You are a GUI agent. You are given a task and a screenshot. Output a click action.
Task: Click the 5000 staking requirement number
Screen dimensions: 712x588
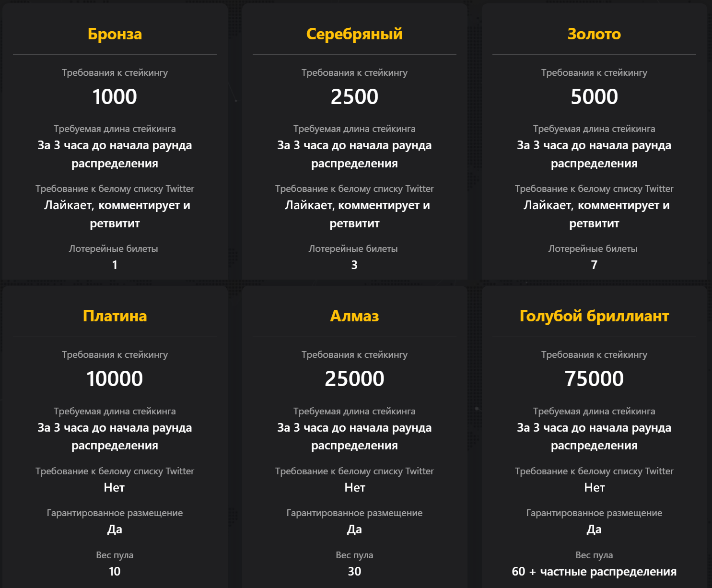pos(594,97)
